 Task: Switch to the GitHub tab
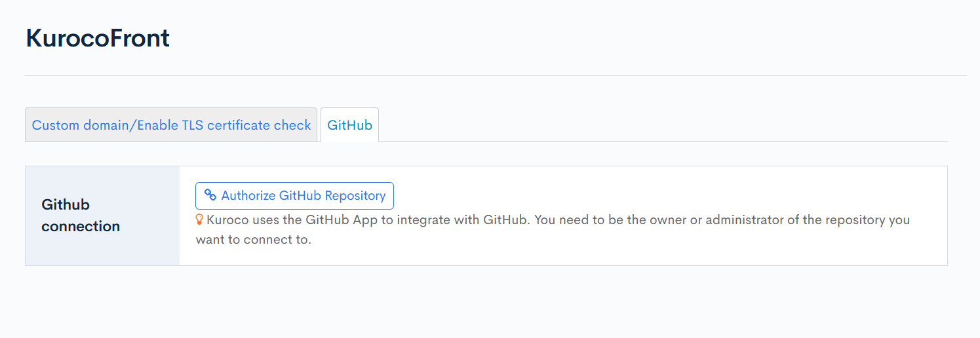(x=349, y=125)
